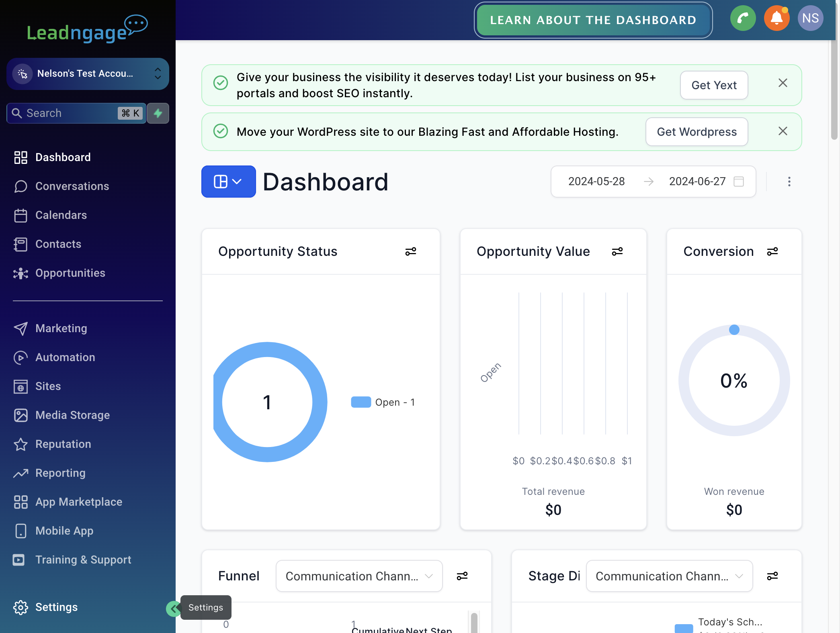Open Funnel widget filter settings
840x633 pixels.
(x=462, y=576)
